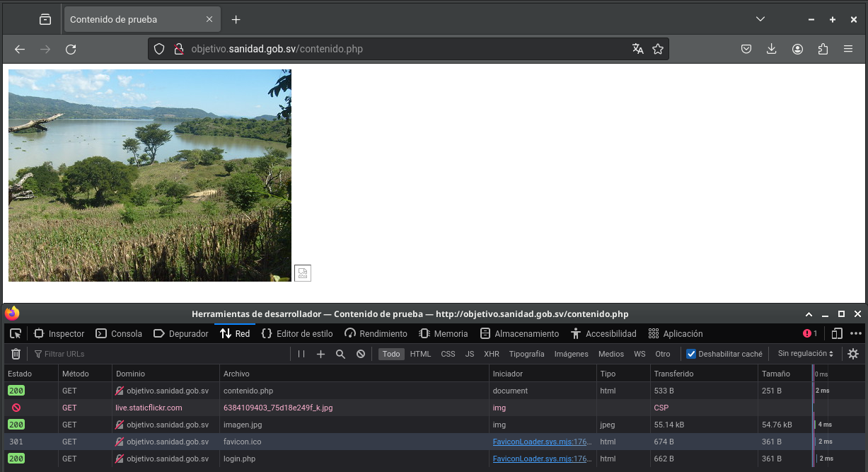Click the Filtrar URLs input field
The height and width of the screenshot is (472, 868).
pyautogui.click(x=163, y=354)
